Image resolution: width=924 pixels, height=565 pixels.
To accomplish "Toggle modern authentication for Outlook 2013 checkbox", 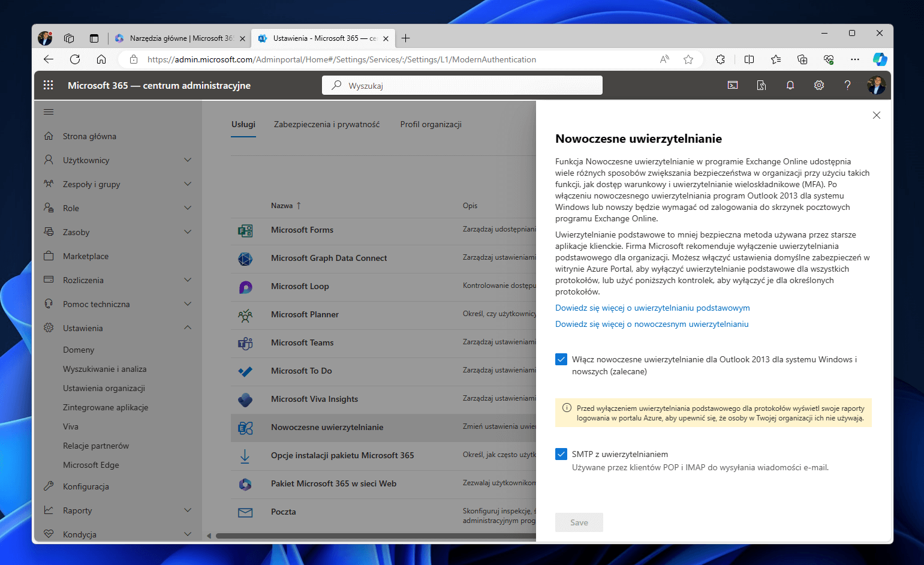I will click(x=561, y=359).
